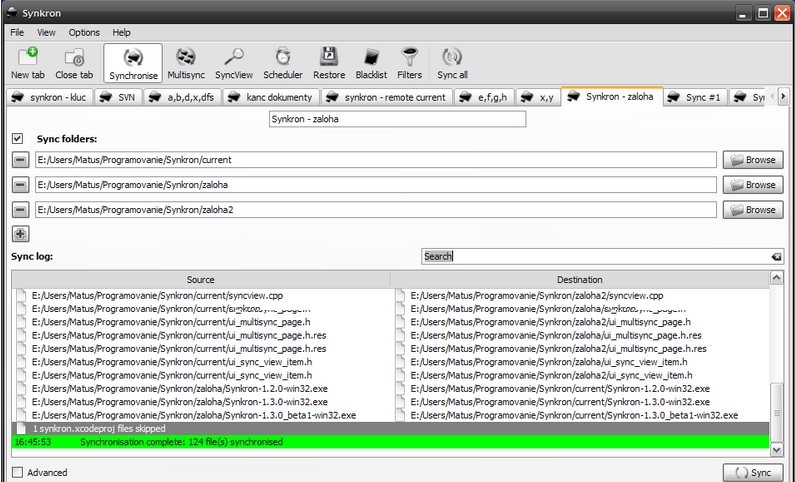The height and width of the screenshot is (482, 795).
Task: Remove the Synkron/current folder row
Action: click(20, 160)
